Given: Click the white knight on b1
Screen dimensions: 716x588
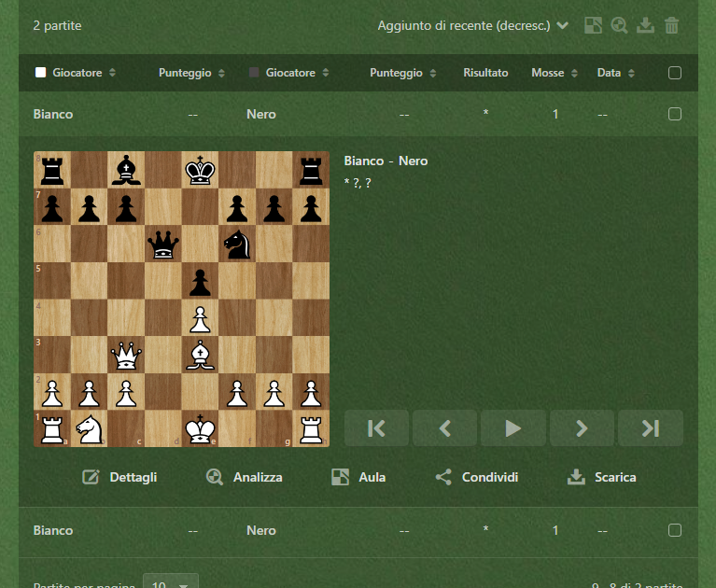Looking at the screenshot, I should click(x=89, y=428).
